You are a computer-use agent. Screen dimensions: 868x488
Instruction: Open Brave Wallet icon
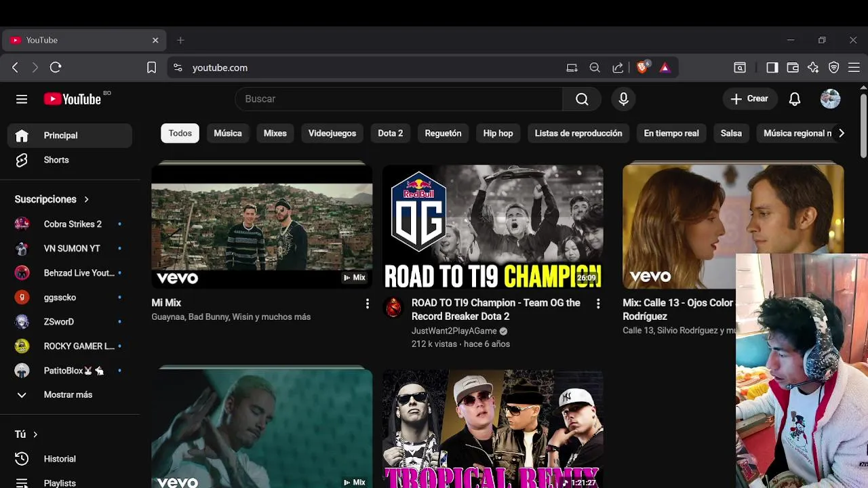click(792, 67)
